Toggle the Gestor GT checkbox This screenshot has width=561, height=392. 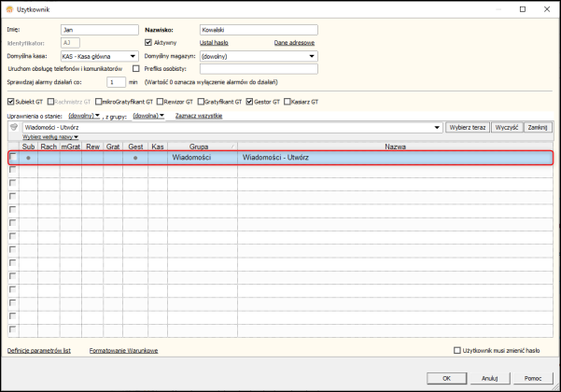pos(249,102)
